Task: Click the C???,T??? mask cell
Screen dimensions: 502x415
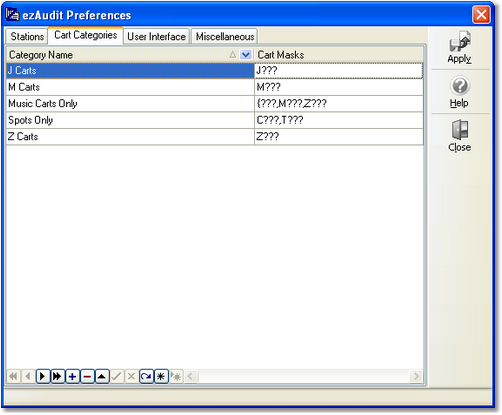Action: [339, 120]
